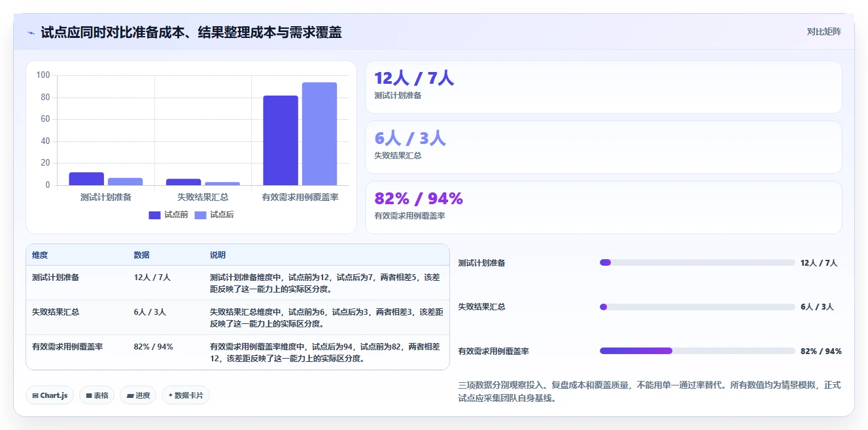
Task: Click the Chart.js tag chip
Action: tap(50, 395)
